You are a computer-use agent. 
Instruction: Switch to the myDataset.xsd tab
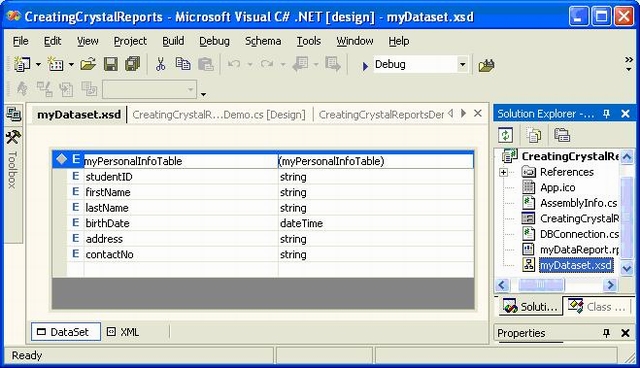79,115
